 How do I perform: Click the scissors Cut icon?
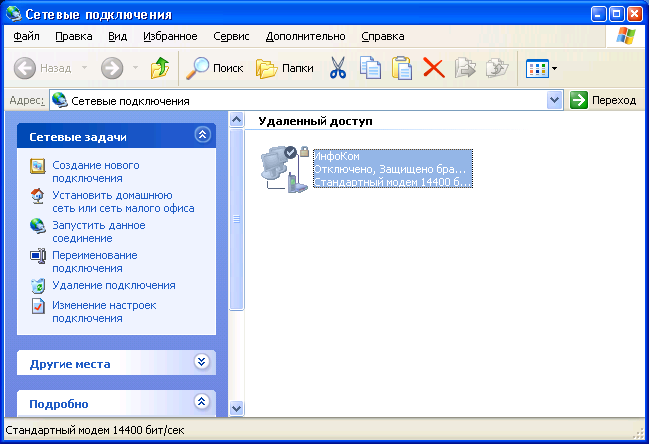[338, 68]
